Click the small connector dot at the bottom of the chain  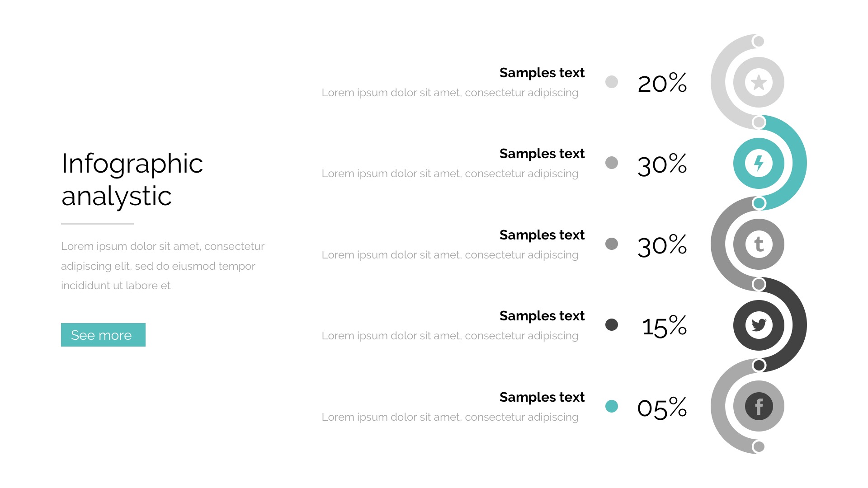click(759, 446)
